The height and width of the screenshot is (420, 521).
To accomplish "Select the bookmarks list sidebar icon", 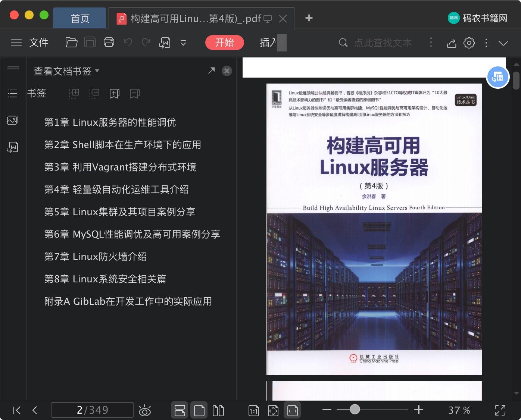I will pos(13,93).
